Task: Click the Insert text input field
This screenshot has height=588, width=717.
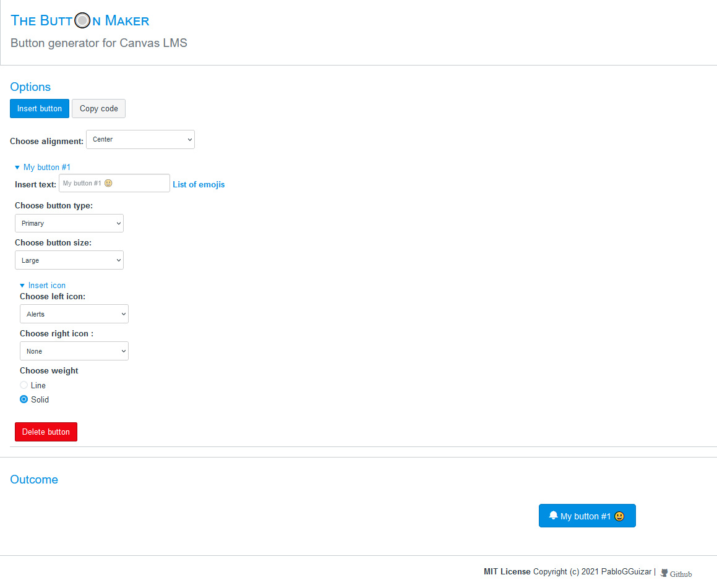Action: coord(114,183)
